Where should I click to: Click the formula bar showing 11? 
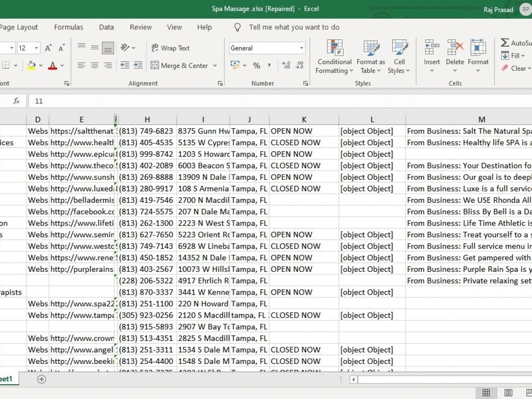280,101
